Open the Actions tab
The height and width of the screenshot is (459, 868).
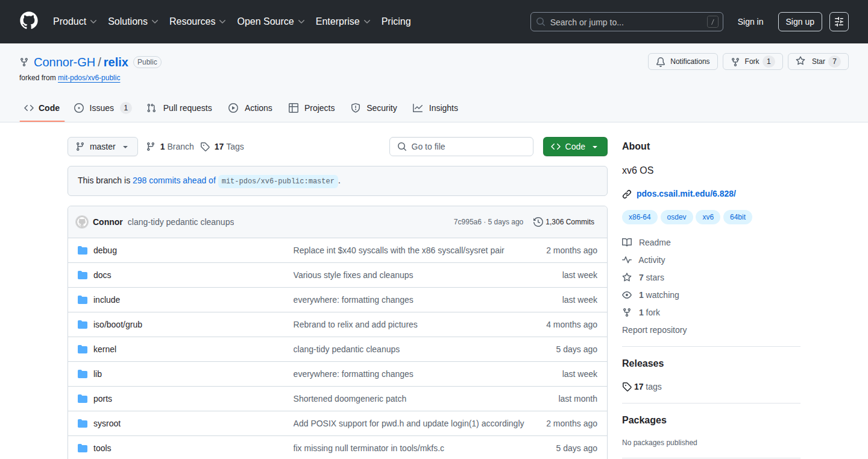tap(250, 108)
